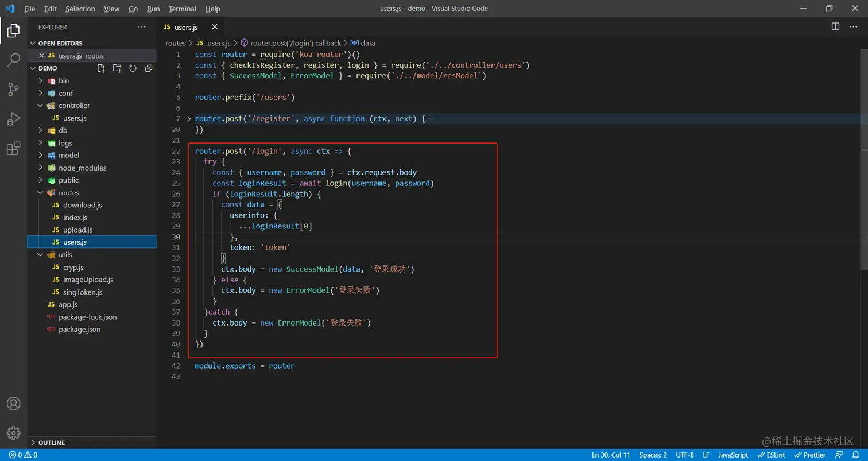The width and height of the screenshot is (868, 461).
Task: Click Spaces: 2 indentation setting
Action: click(x=653, y=455)
